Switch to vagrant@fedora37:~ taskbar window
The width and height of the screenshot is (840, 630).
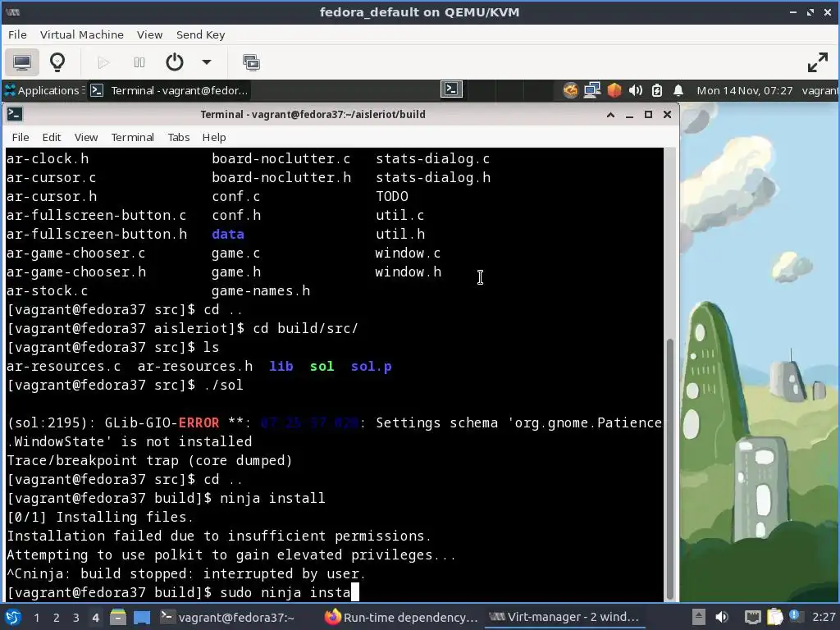[x=228, y=618]
